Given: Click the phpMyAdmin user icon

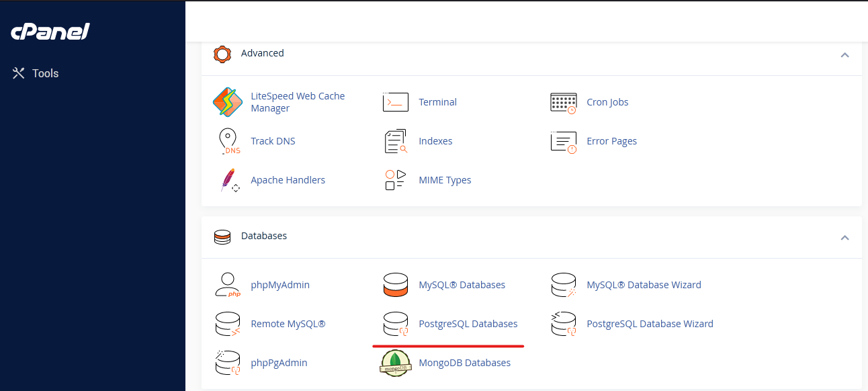Looking at the screenshot, I should point(228,285).
